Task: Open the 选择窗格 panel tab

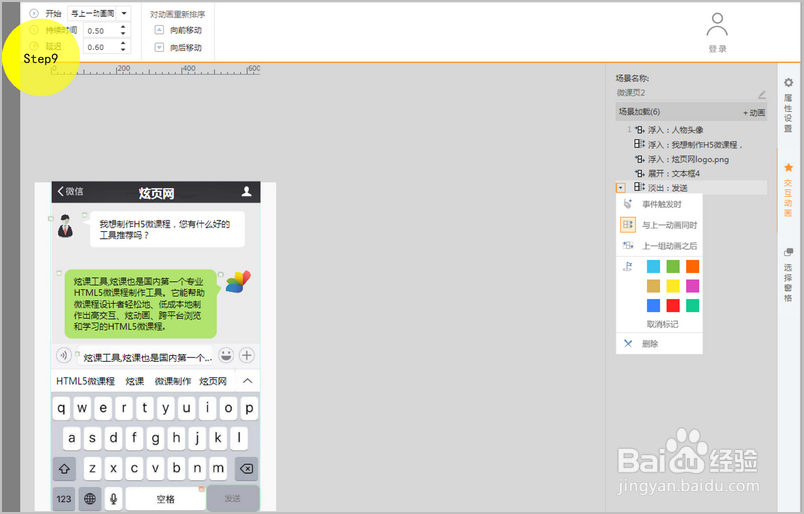Action: point(788,252)
